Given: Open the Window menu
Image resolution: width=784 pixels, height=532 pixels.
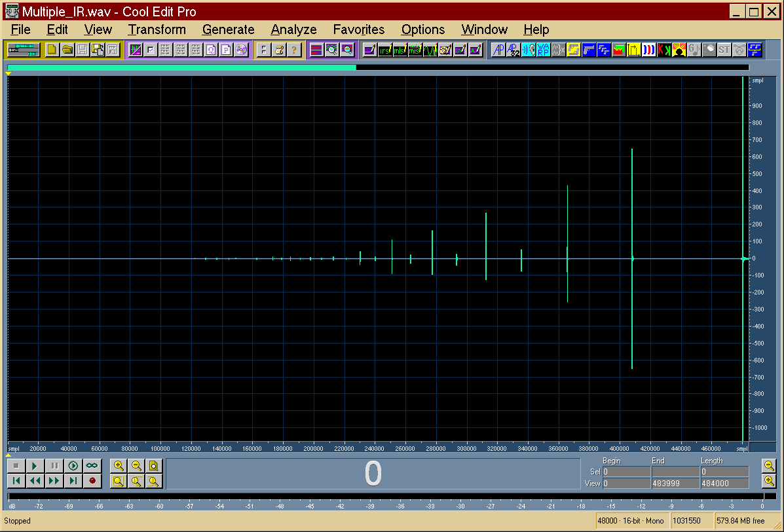Looking at the screenshot, I should pyautogui.click(x=484, y=29).
